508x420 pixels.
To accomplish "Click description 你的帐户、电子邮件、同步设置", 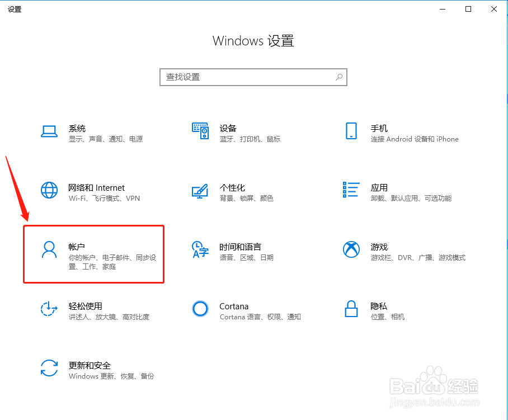I will [112, 262].
